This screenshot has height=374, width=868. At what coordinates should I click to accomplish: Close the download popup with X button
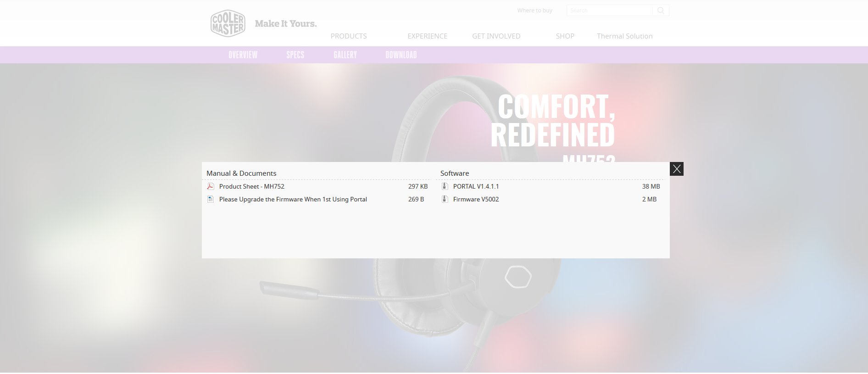tap(676, 169)
